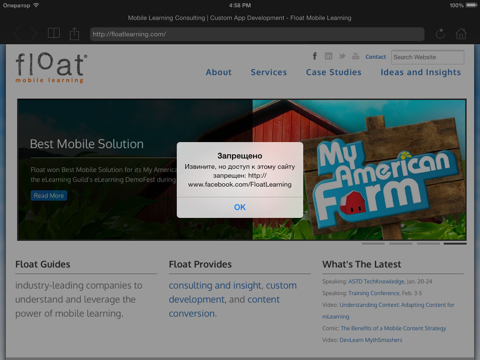The height and width of the screenshot is (360, 480).
Task: Click the Запрещено alert title
Action: (240, 156)
